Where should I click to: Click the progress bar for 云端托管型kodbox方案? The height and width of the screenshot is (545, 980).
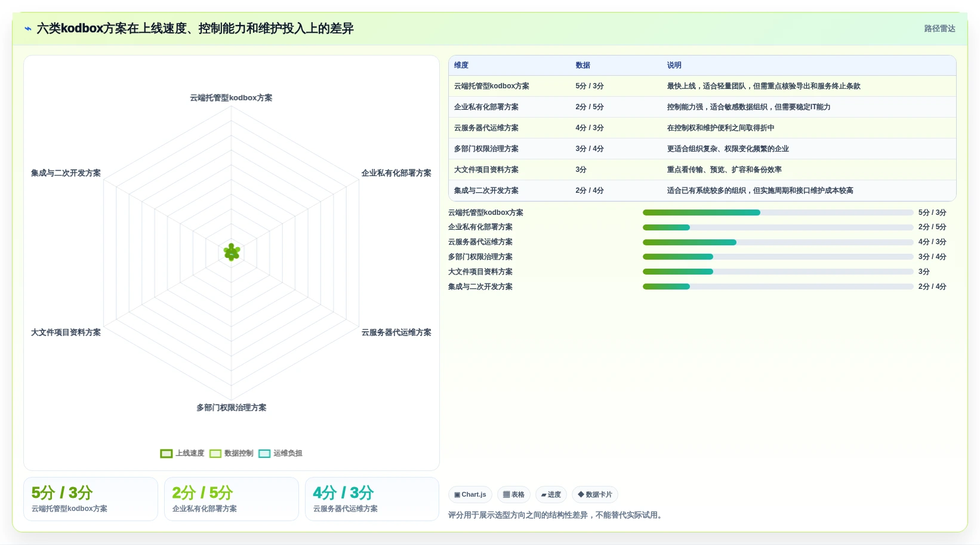point(778,213)
